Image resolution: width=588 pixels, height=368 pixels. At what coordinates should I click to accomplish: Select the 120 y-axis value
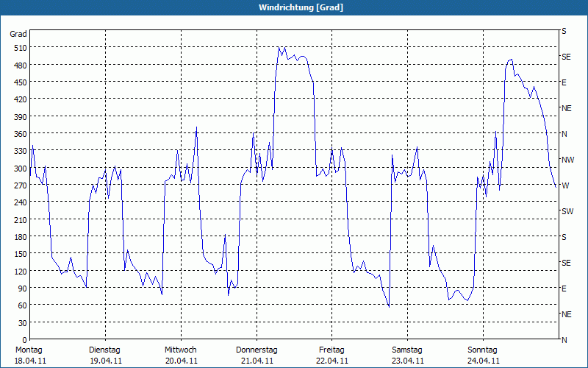click(x=21, y=271)
